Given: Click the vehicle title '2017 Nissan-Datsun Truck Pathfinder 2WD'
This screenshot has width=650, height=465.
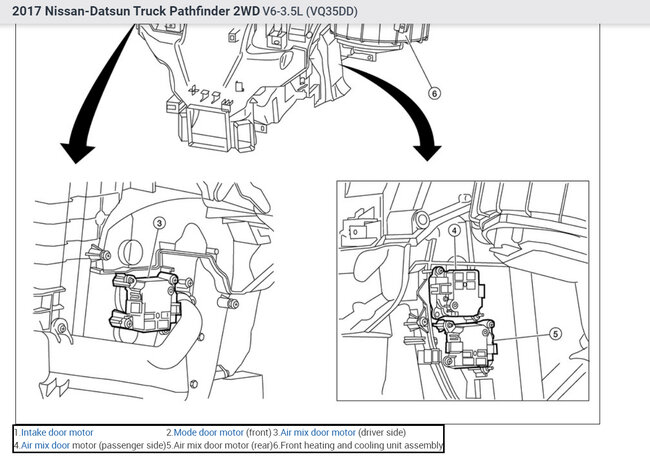Looking at the screenshot, I should [x=136, y=11].
